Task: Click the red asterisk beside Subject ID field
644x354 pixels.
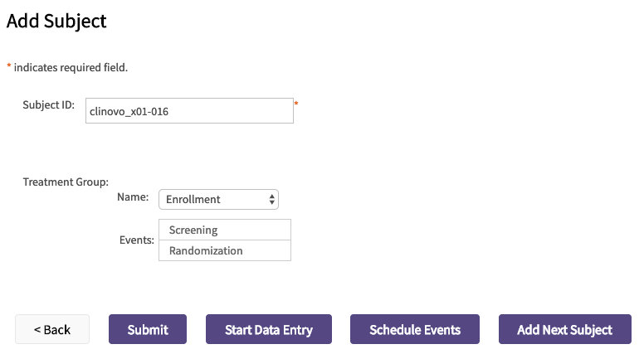Action: (296, 104)
